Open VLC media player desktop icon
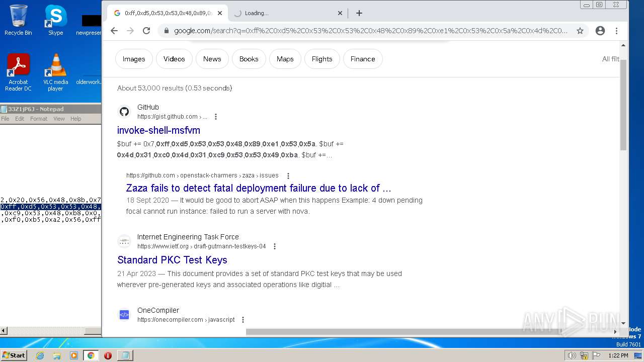Viewport: 644px width, 362px height. tap(55, 72)
